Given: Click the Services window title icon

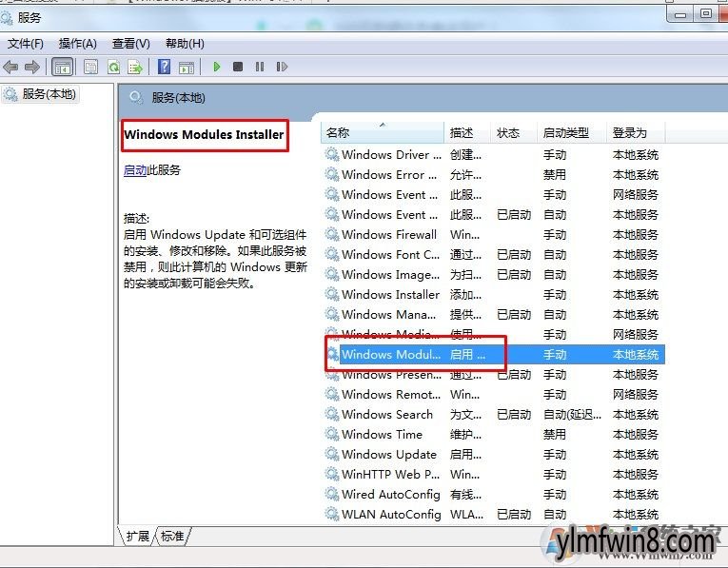Looking at the screenshot, I should coord(7,18).
